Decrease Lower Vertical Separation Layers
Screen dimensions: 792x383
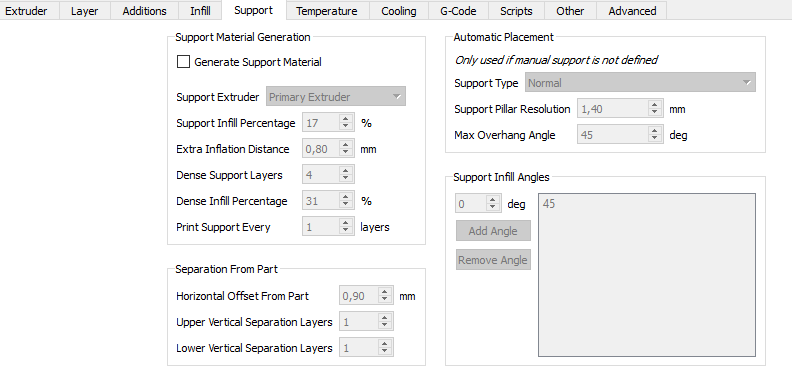click(x=385, y=351)
